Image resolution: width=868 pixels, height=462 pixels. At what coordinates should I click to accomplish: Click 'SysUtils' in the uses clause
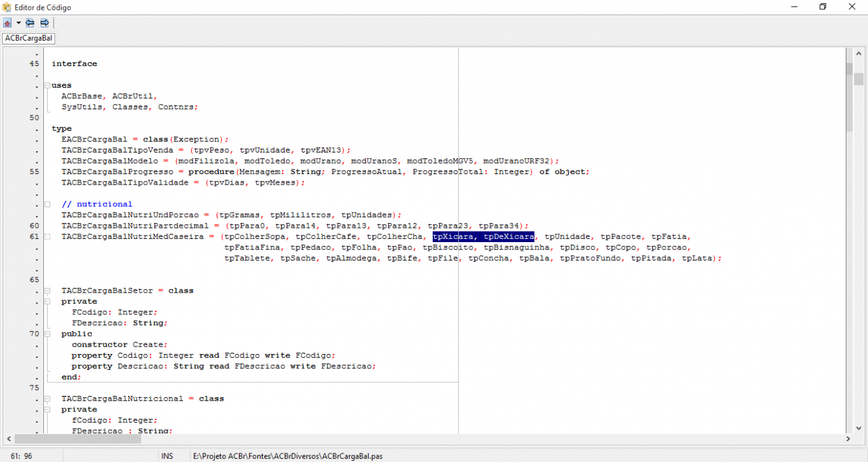coord(82,107)
